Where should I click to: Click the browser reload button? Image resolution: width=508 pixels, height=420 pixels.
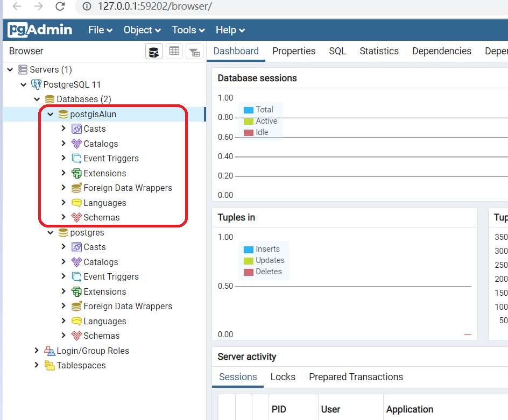coord(60,6)
